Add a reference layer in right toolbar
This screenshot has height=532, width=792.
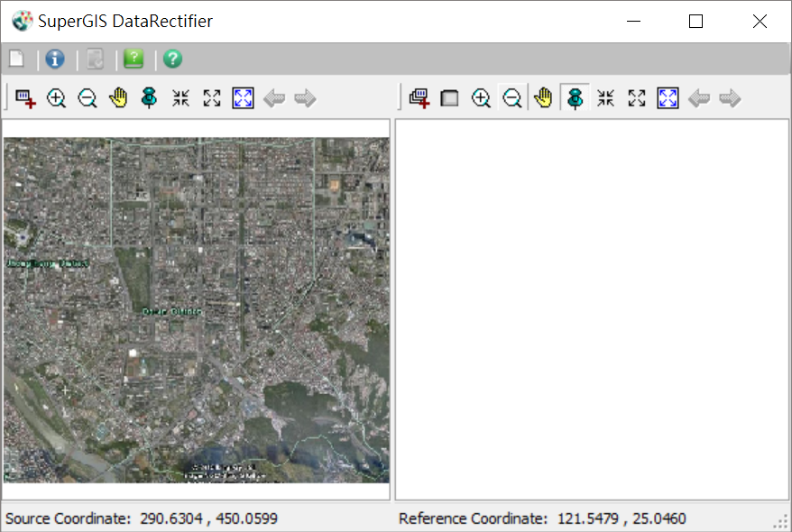pos(419,98)
